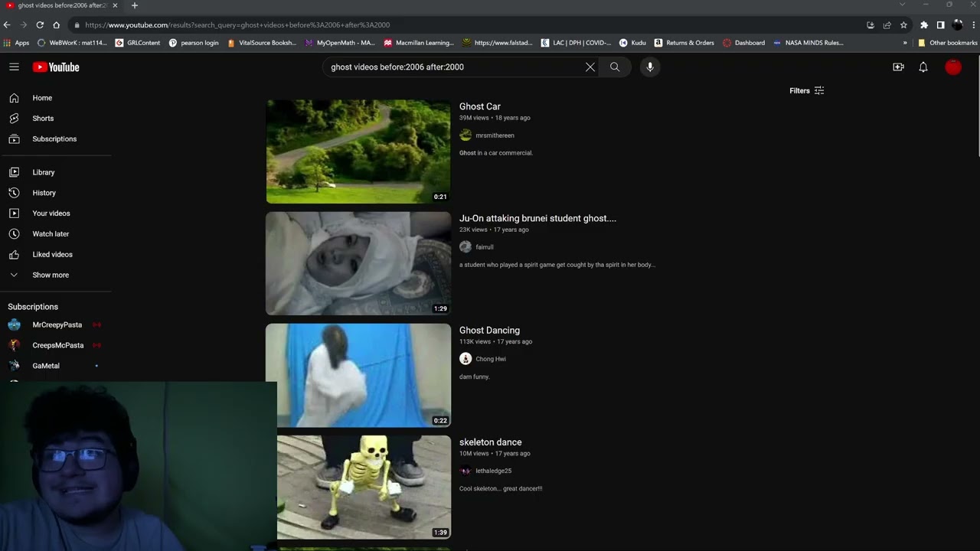Open Subscriptions in the sidebar
Image resolution: width=980 pixels, height=551 pixels.
[55, 139]
